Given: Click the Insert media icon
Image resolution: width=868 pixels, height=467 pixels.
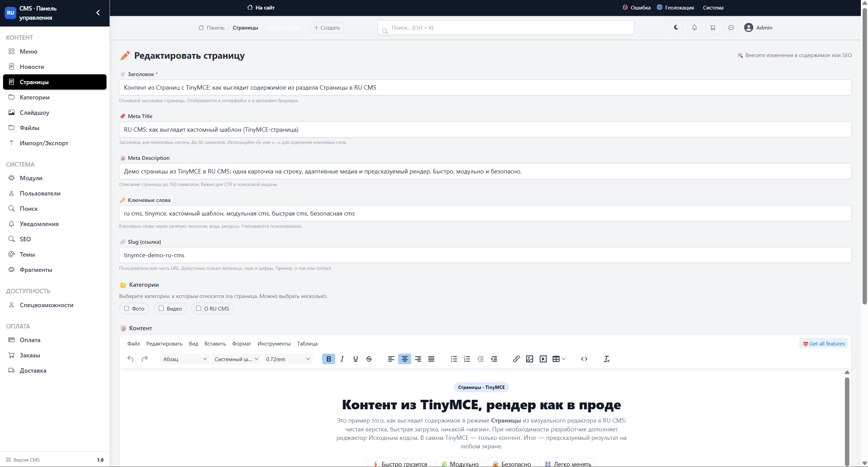Looking at the screenshot, I should [543, 359].
